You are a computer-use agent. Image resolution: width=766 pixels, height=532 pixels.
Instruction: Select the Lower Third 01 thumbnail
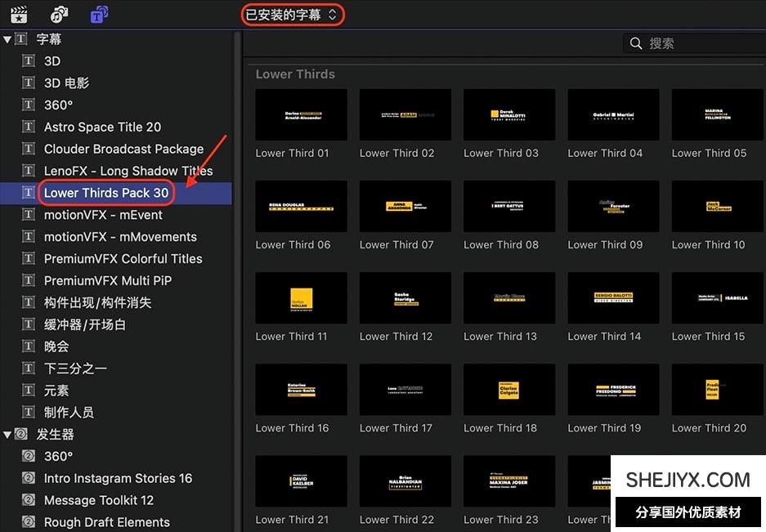pos(301,115)
